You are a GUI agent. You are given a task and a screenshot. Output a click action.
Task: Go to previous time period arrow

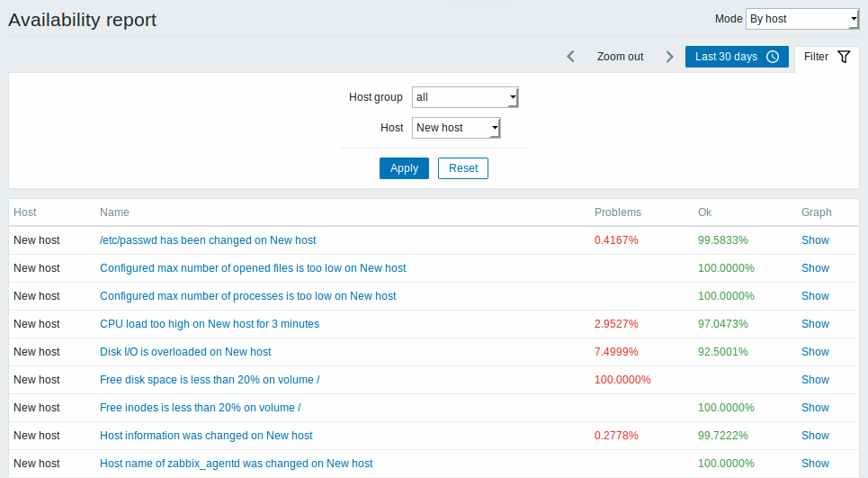click(x=571, y=57)
